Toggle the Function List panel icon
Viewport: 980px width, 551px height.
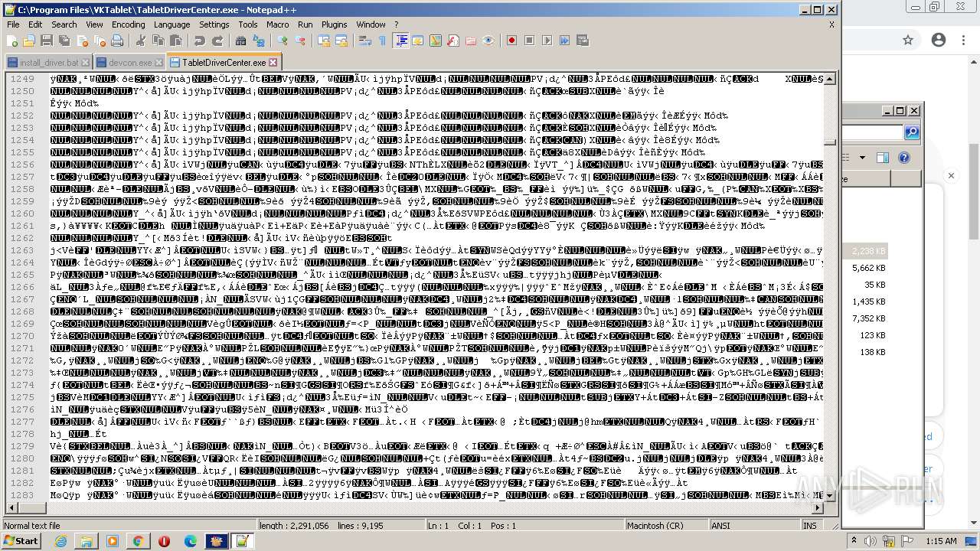453,41
